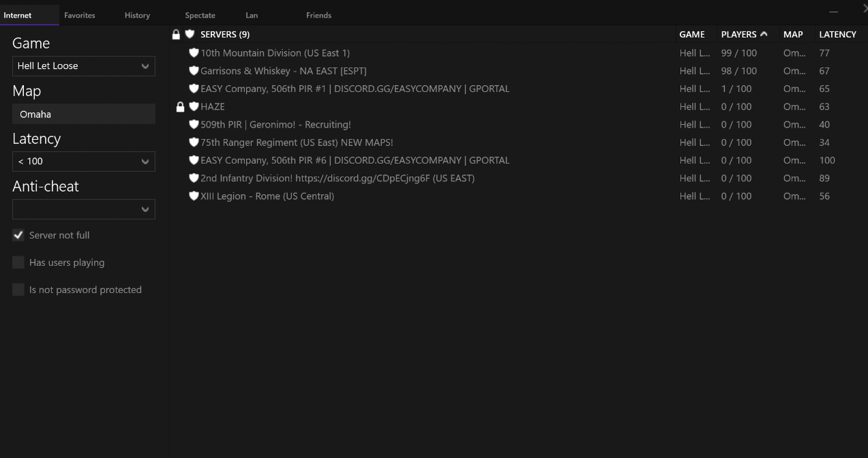
Task: Click the shield icon beside XIII Legion - Rome
Action: click(x=194, y=196)
